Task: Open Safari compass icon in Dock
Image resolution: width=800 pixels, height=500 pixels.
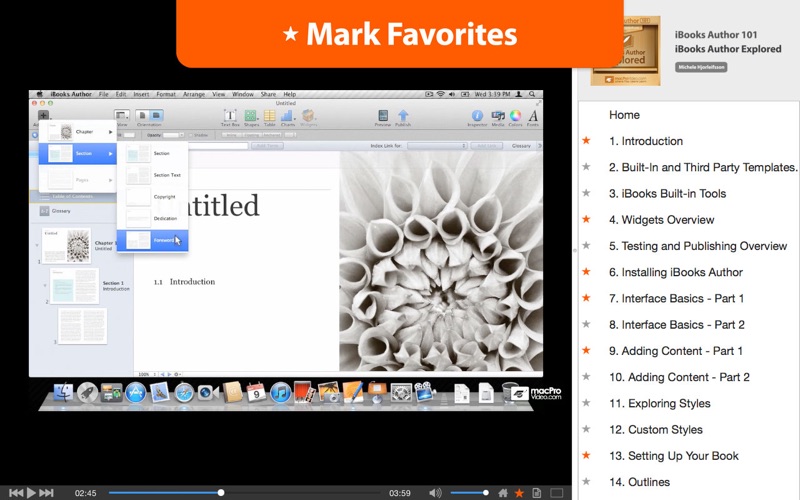Action: tap(184, 393)
